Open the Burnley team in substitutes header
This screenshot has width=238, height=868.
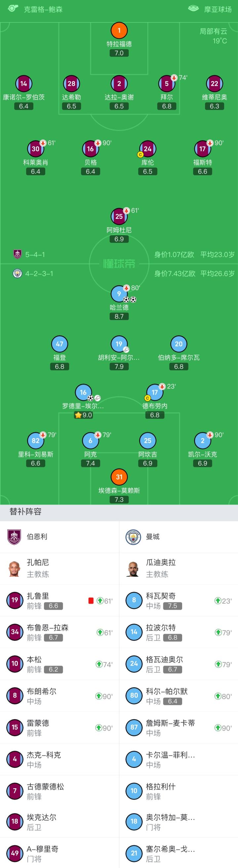click(37, 536)
